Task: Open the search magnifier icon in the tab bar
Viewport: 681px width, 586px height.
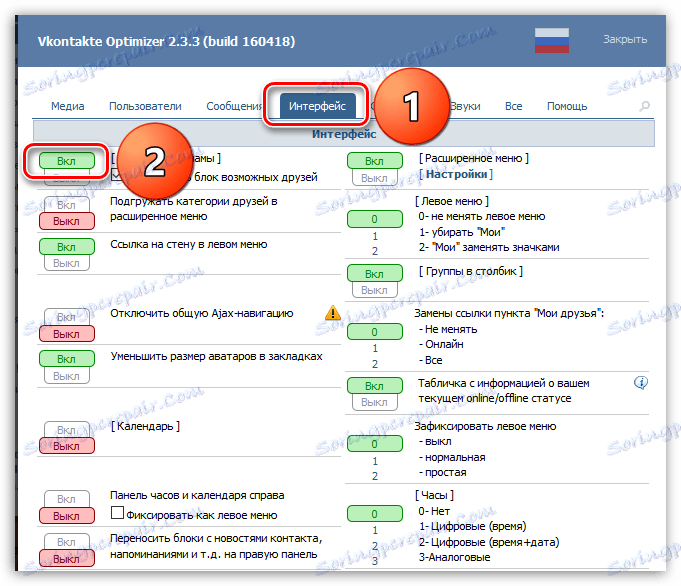Action: pos(645,106)
